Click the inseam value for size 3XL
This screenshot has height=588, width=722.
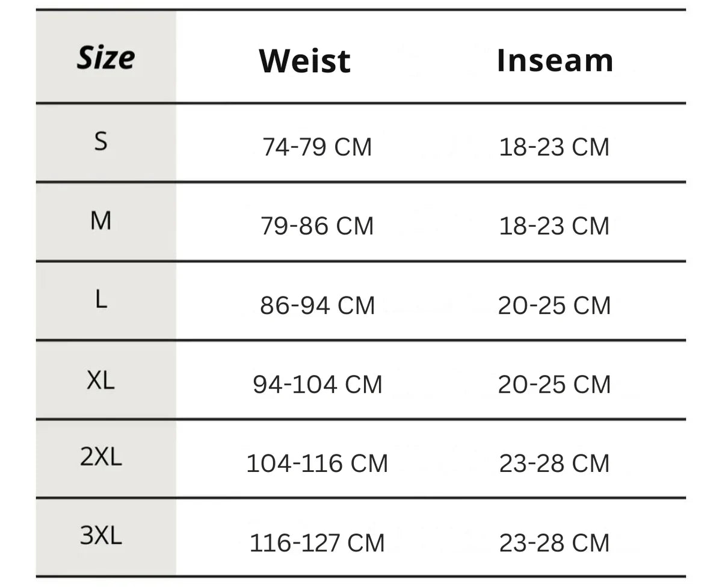pyautogui.click(x=554, y=543)
